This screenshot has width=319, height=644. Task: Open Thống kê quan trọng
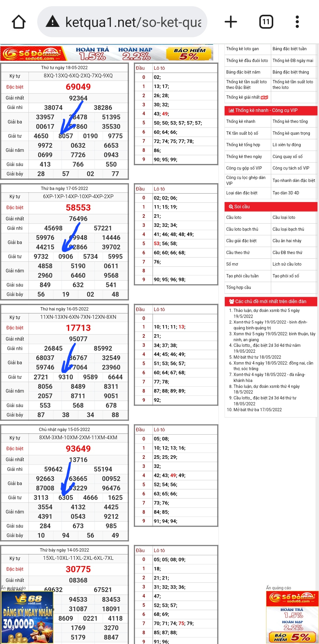click(291, 133)
